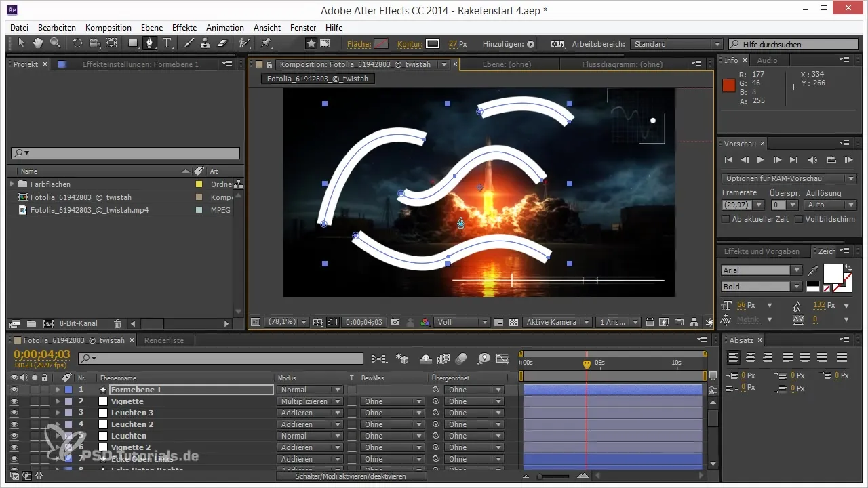Play the preview in Vorschau panel
Screen dimensions: 868x488
tap(760, 160)
